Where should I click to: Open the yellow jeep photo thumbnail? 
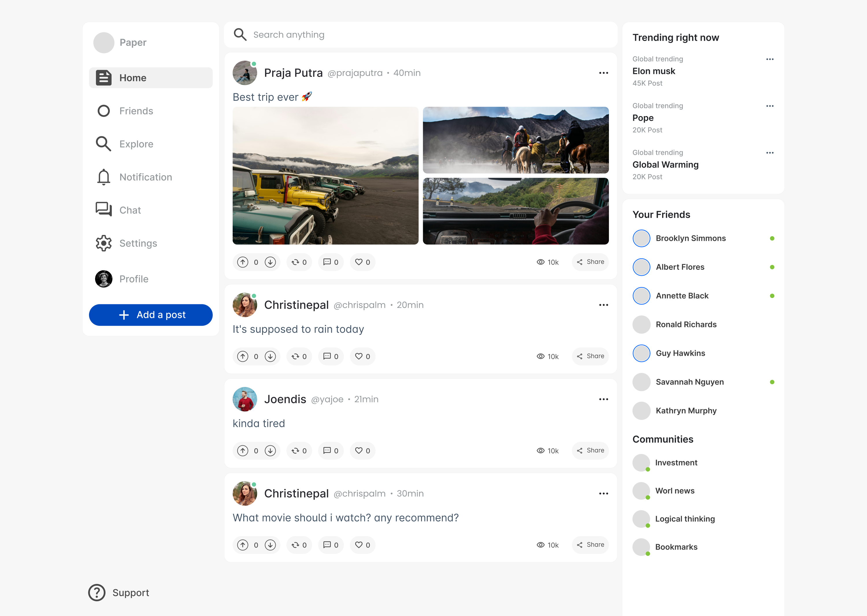click(325, 176)
